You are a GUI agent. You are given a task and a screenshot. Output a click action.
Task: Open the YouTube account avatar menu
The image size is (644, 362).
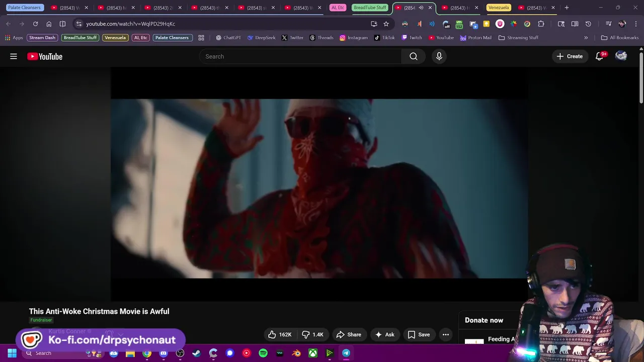point(621,56)
